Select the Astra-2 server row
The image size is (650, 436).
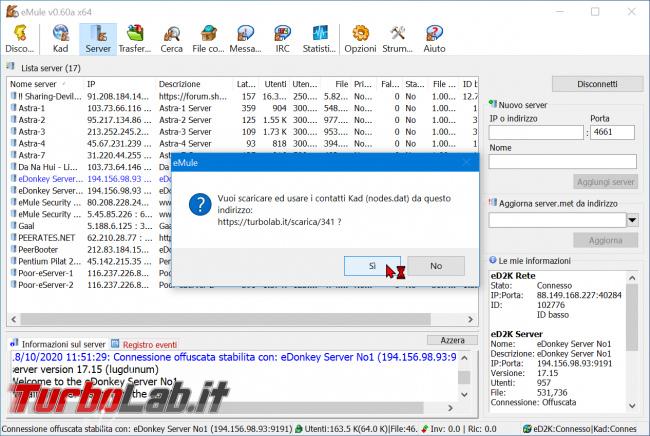(242, 120)
